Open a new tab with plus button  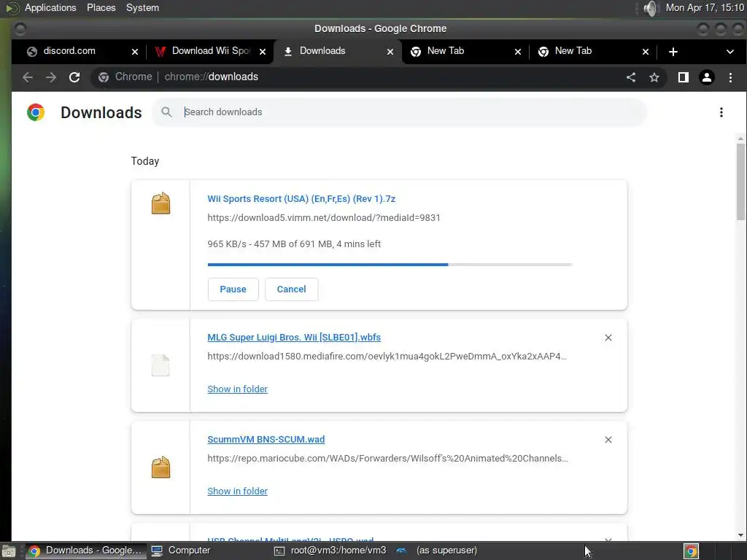[x=673, y=52]
